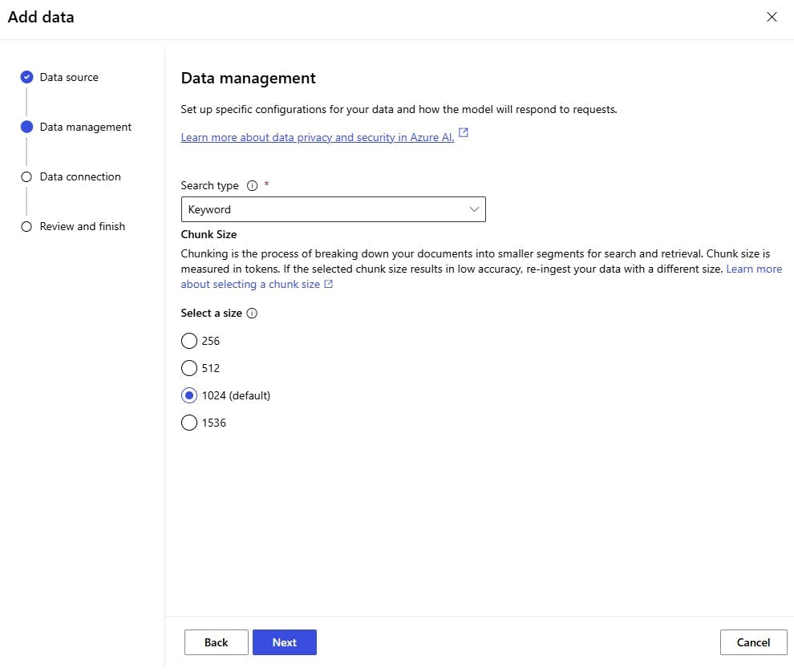Open the Data connection step label
This screenshot has width=794, height=672.
[x=80, y=177]
